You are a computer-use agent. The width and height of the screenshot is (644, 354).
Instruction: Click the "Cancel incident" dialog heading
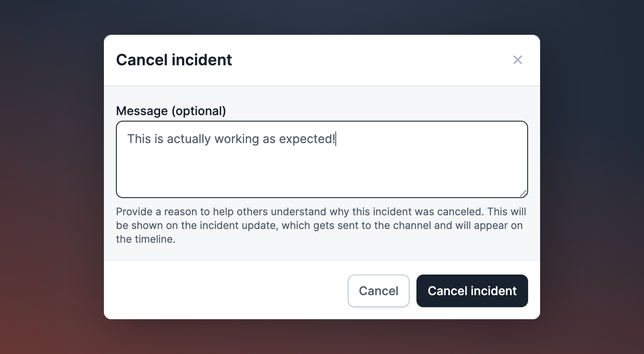click(174, 60)
